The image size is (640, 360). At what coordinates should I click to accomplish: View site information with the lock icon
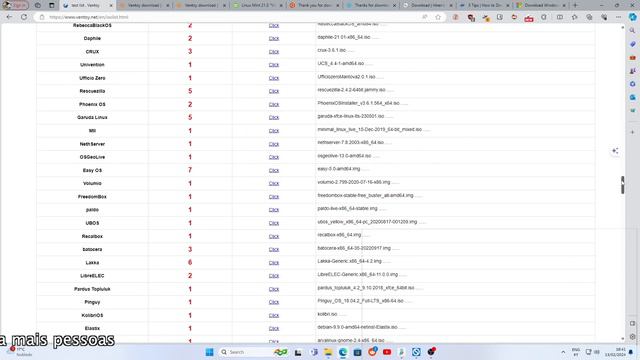42,17
